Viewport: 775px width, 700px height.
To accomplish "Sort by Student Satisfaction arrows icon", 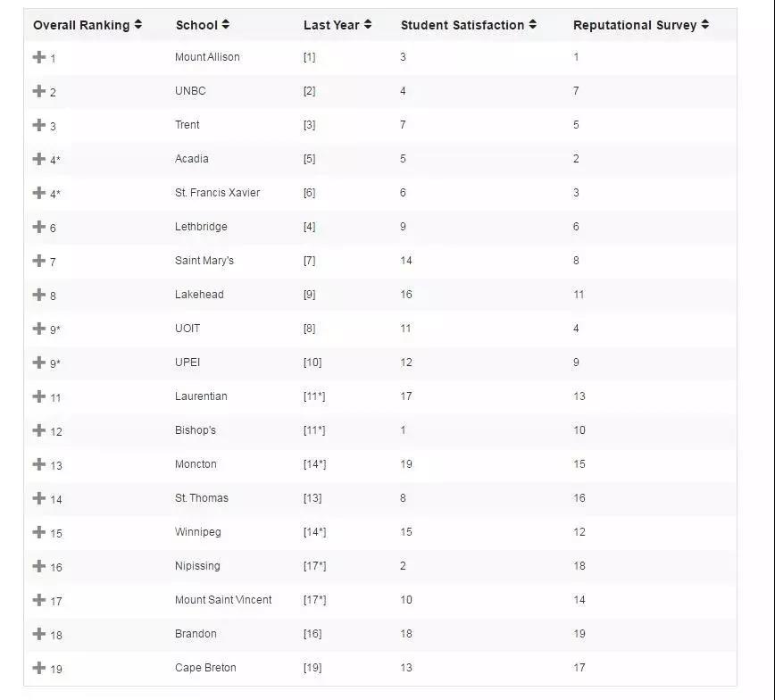I will click(532, 24).
